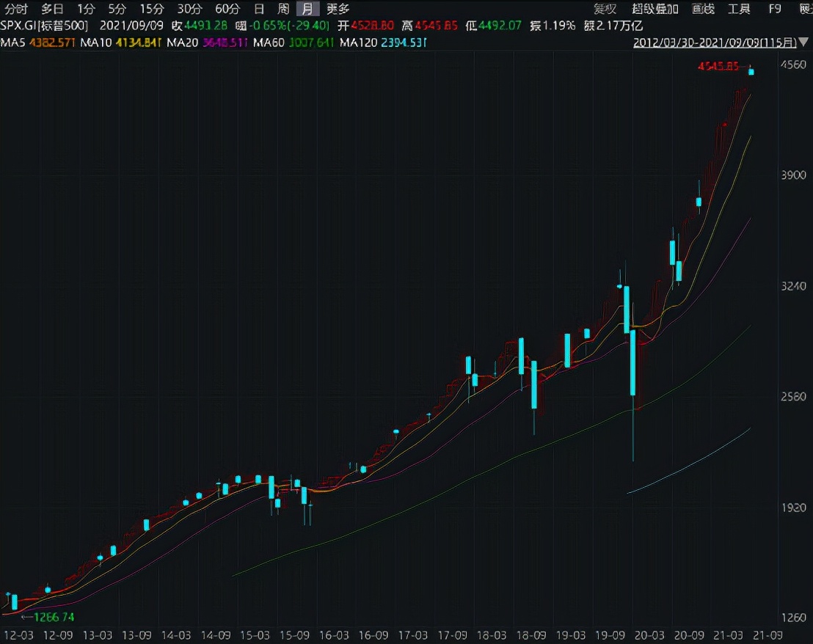Open the 60分 timeframe

(x=227, y=10)
